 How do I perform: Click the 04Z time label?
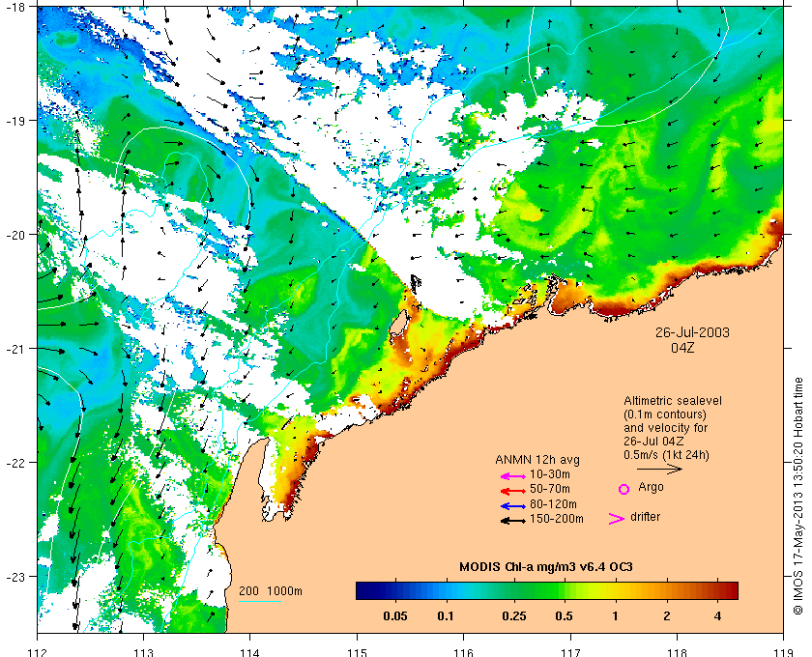682,348
